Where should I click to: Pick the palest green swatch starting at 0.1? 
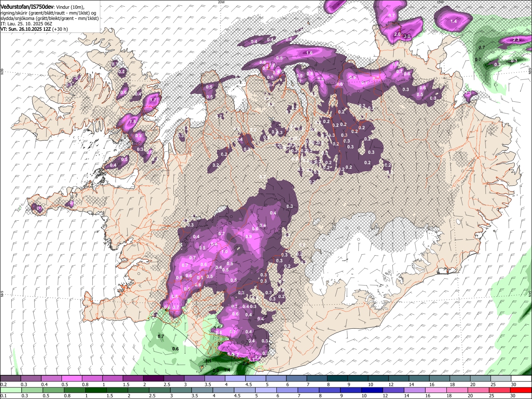click(x=10, y=390)
